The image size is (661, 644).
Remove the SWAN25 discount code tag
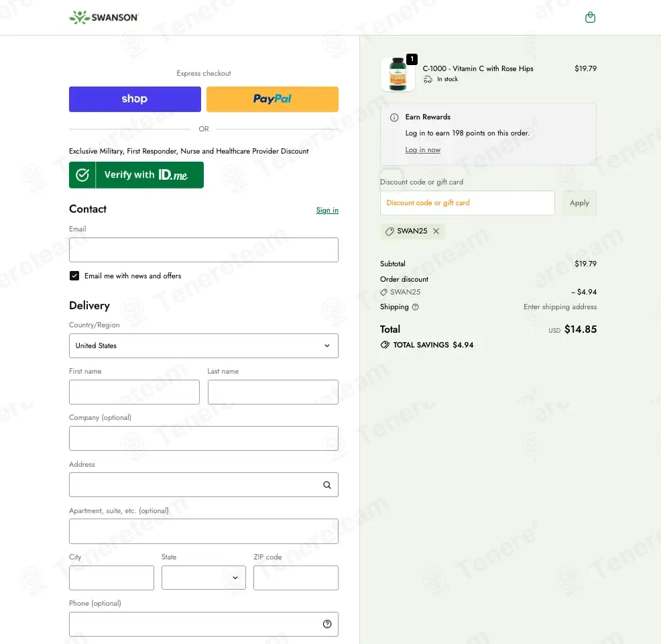click(436, 231)
